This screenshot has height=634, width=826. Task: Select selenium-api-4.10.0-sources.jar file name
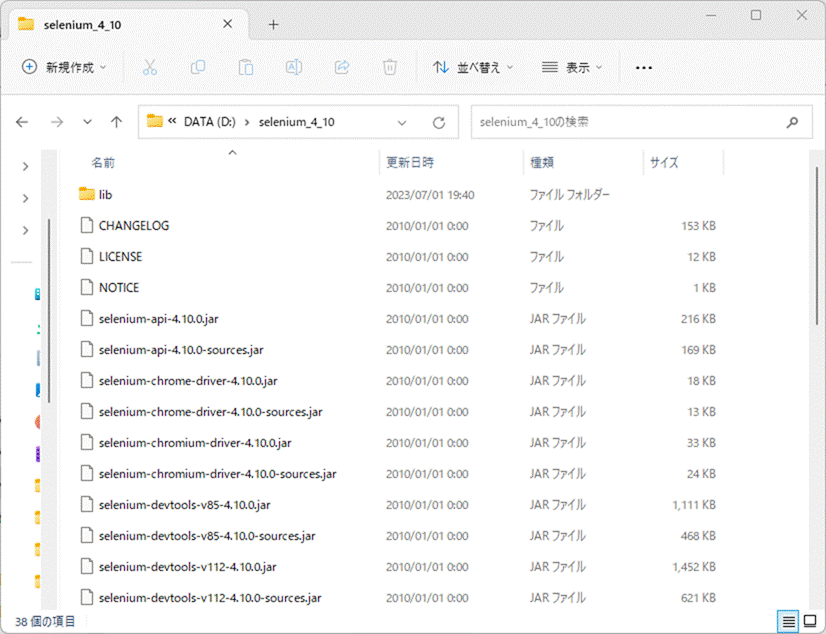pyautogui.click(x=181, y=350)
